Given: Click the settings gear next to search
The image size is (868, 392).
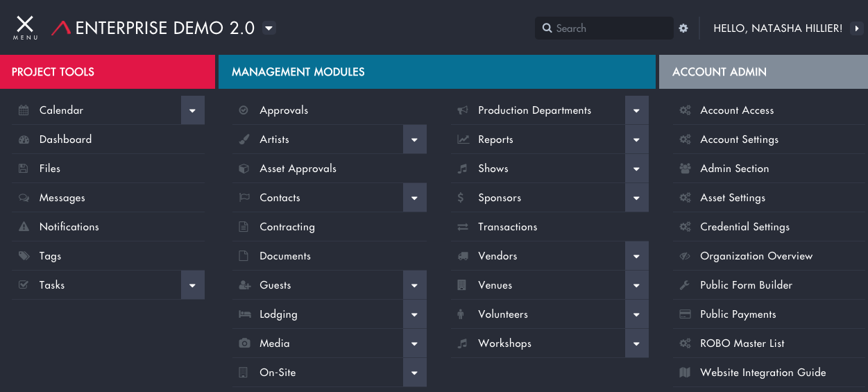Looking at the screenshot, I should 683,28.
